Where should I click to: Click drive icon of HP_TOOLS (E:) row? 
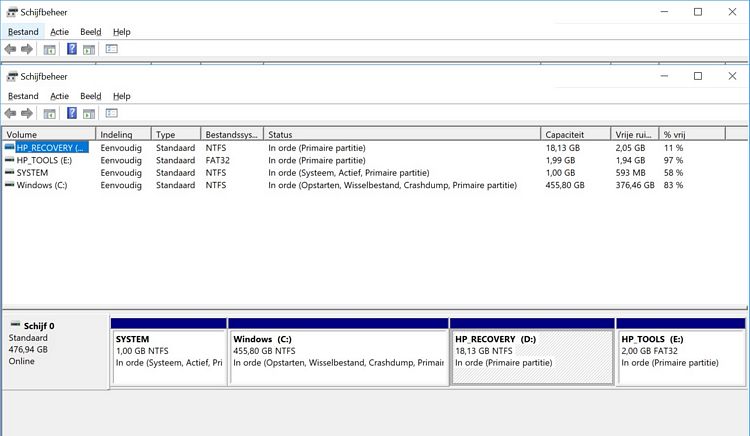[10, 160]
